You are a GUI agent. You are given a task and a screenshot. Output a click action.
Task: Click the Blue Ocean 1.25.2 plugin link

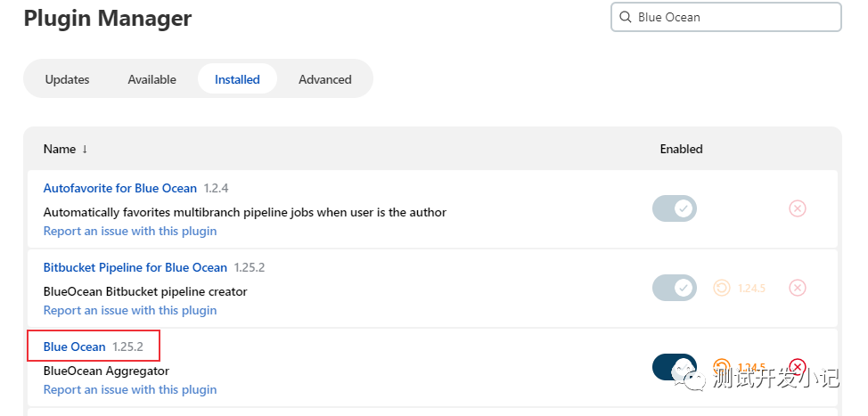point(74,347)
